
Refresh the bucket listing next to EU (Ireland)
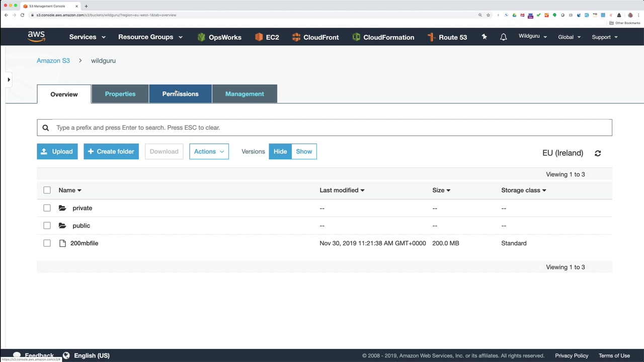[598, 153]
